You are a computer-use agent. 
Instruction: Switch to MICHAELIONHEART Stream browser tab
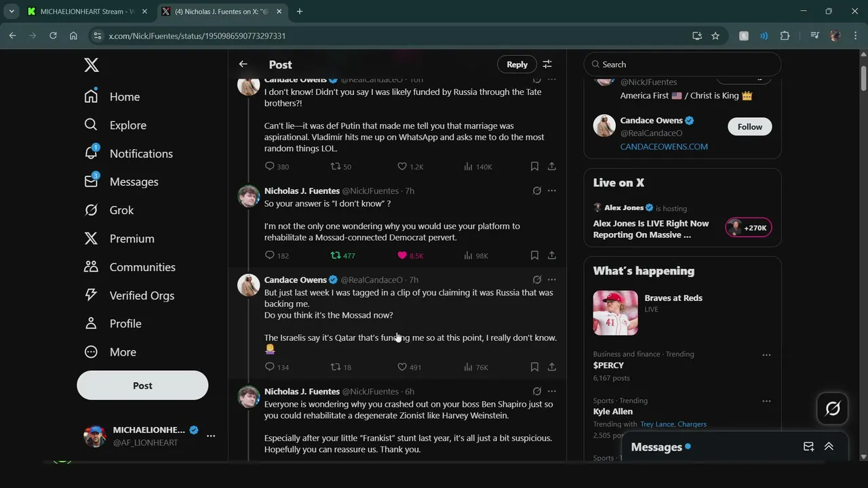pos(87,12)
